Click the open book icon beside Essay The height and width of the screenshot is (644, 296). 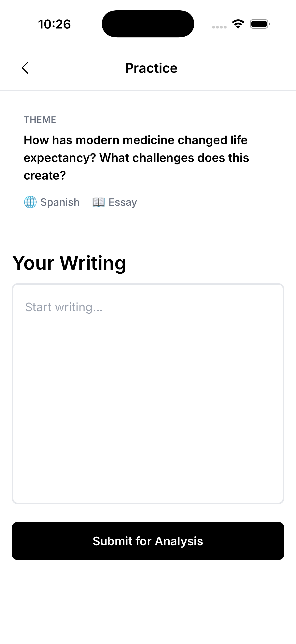pos(98,202)
